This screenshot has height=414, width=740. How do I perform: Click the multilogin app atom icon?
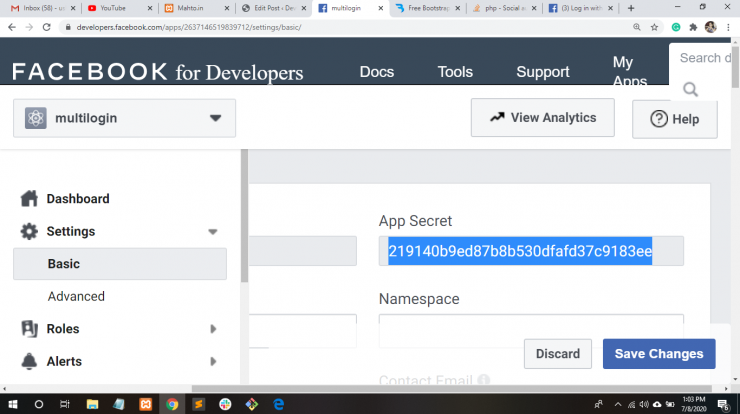coord(35,118)
